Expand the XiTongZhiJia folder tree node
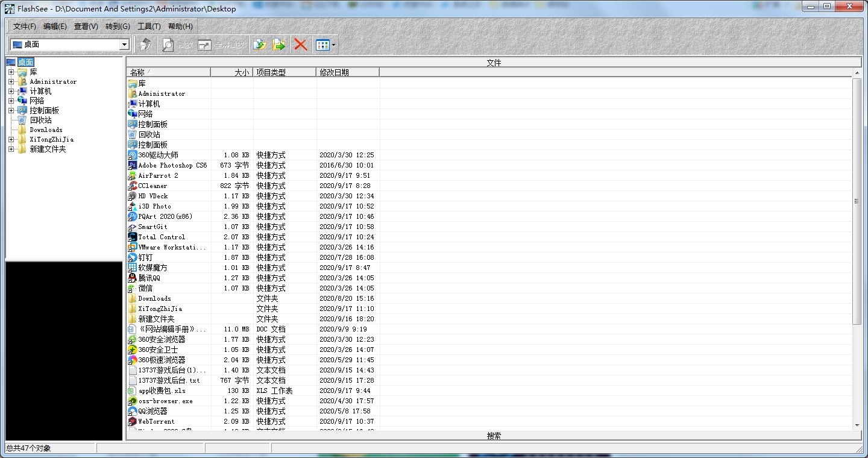 pyautogui.click(x=11, y=139)
